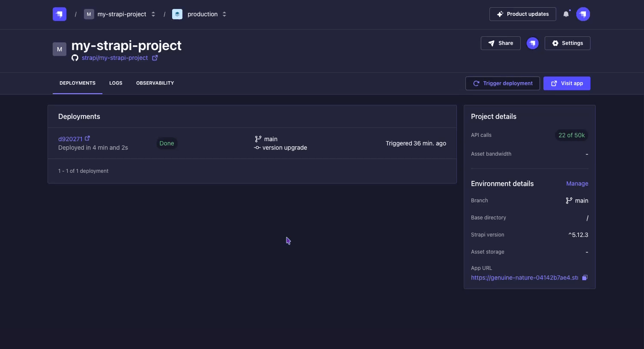644x349 pixels.
Task: Click the Deployments panel heading
Action: (79, 116)
